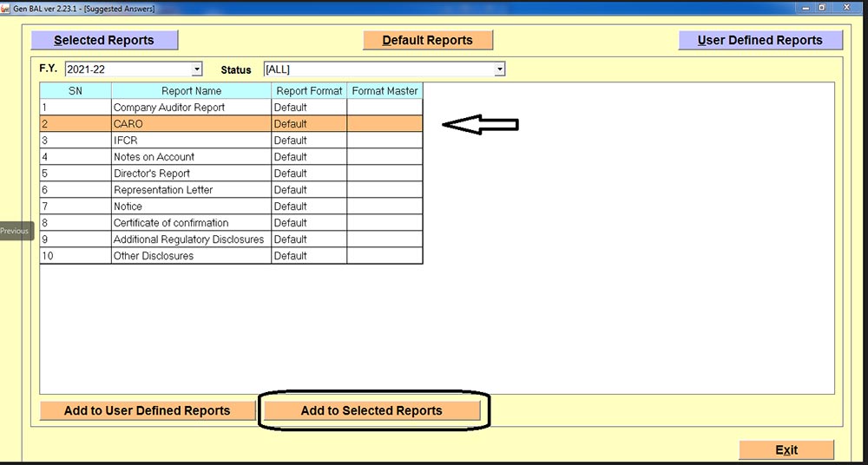The height and width of the screenshot is (465, 868).
Task: Click the Format Master column header
Action: (385, 91)
